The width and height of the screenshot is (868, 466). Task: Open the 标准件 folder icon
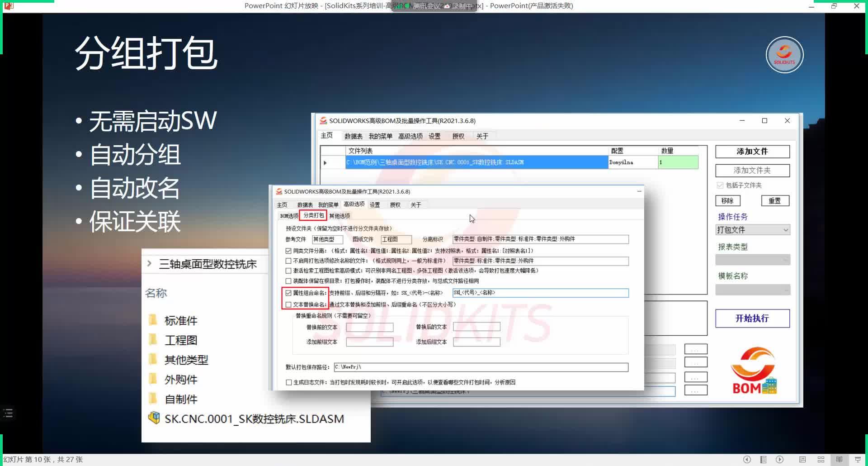point(153,320)
